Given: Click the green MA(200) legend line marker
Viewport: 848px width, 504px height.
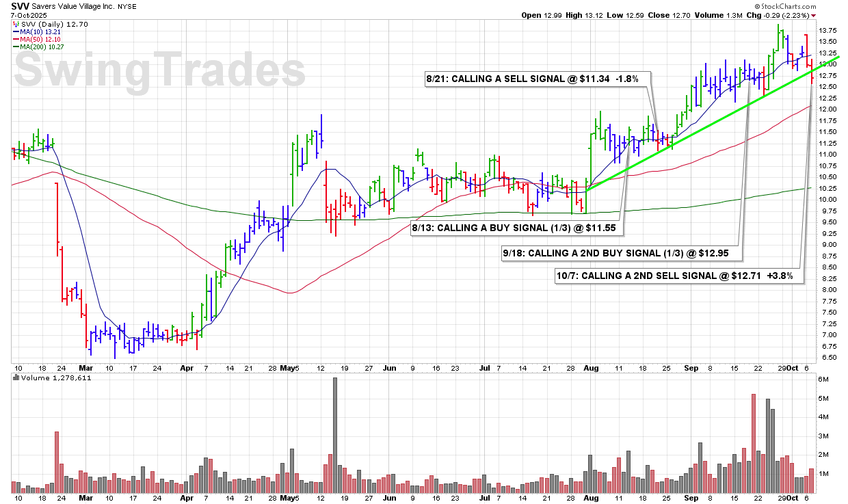Looking at the screenshot, I should pyautogui.click(x=15, y=47).
